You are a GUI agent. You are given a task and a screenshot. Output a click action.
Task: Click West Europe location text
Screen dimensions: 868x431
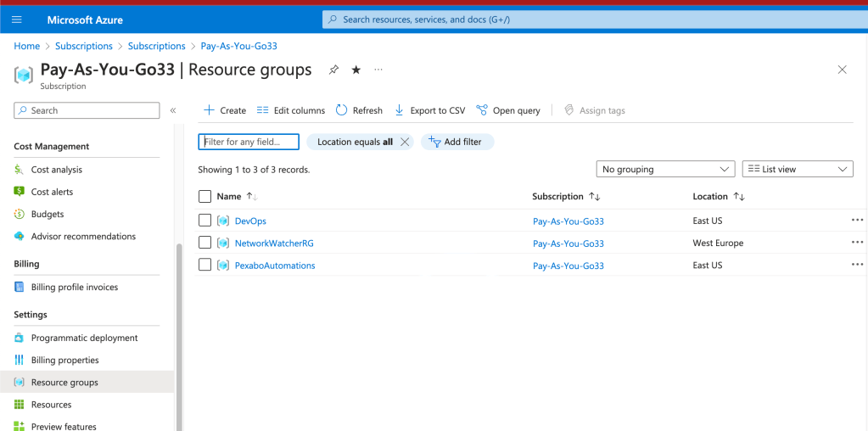point(718,243)
